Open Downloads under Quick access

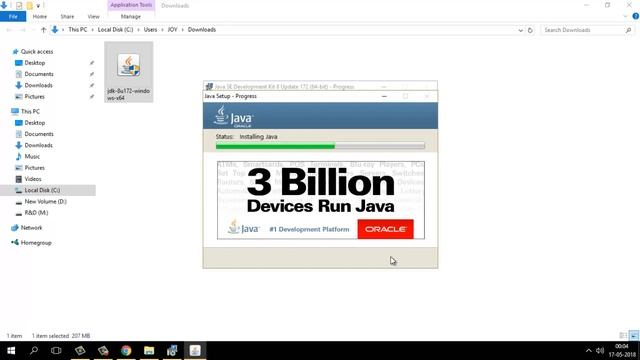38,85
